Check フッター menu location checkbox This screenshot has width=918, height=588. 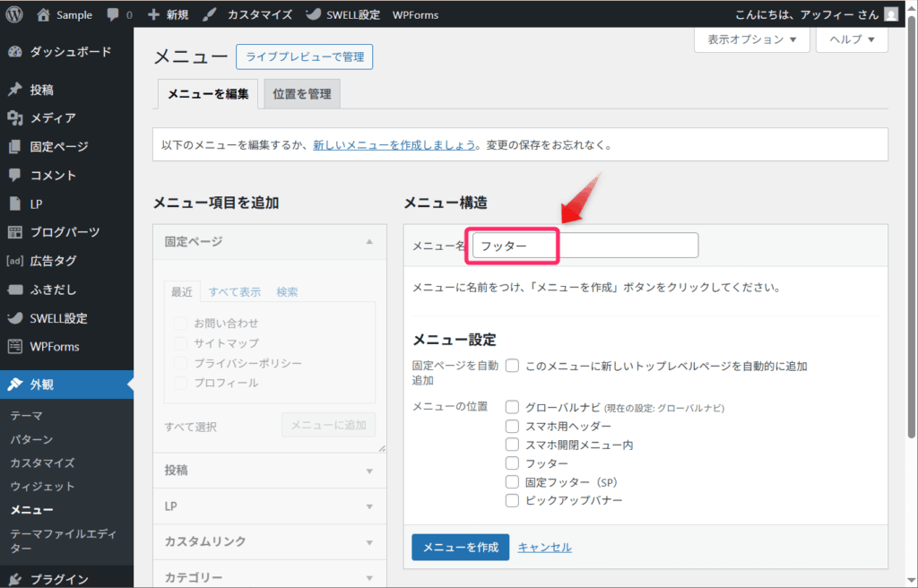(512, 463)
